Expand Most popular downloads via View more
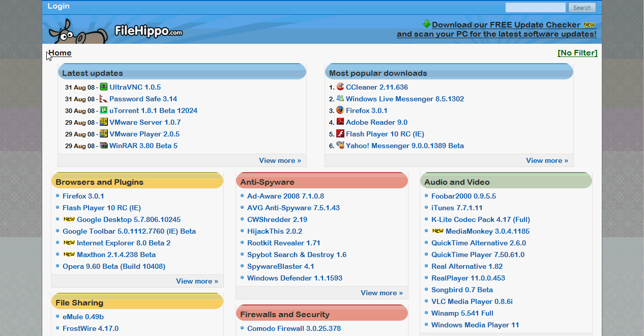Screen dimensions: 644x336 tap(547, 160)
